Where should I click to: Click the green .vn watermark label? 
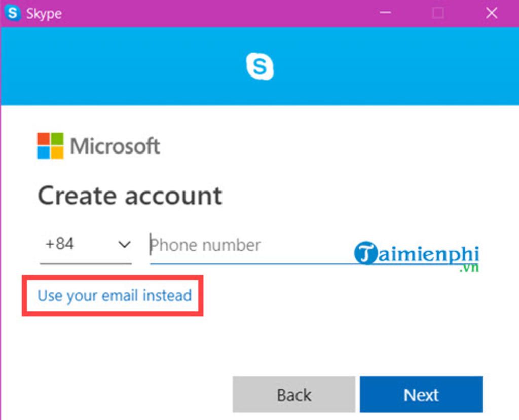pos(469,269)
